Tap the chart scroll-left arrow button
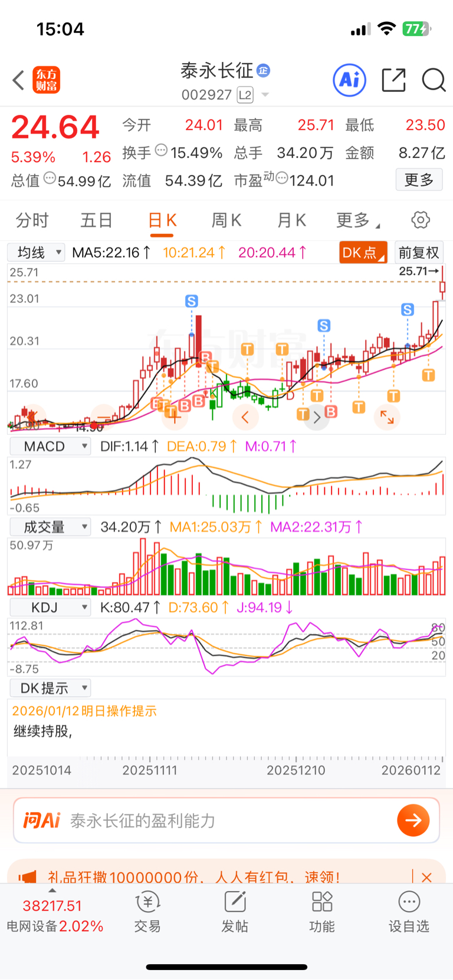 [x=245, y=417]
